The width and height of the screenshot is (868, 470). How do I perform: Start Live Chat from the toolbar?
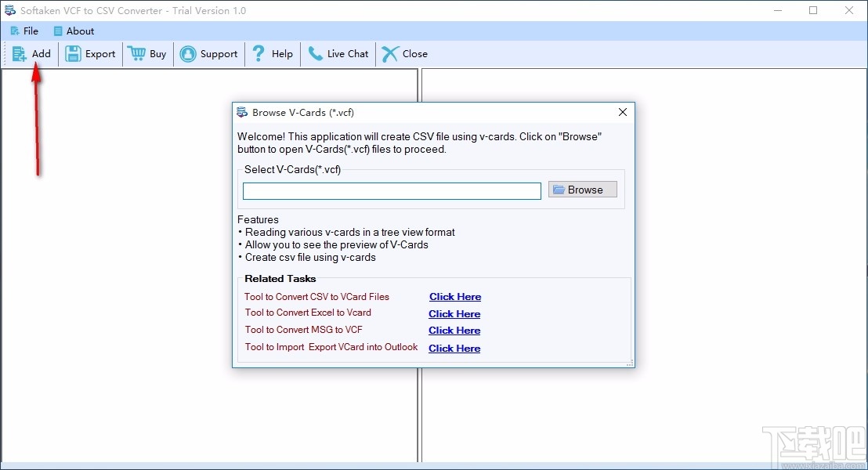[316, 53]
